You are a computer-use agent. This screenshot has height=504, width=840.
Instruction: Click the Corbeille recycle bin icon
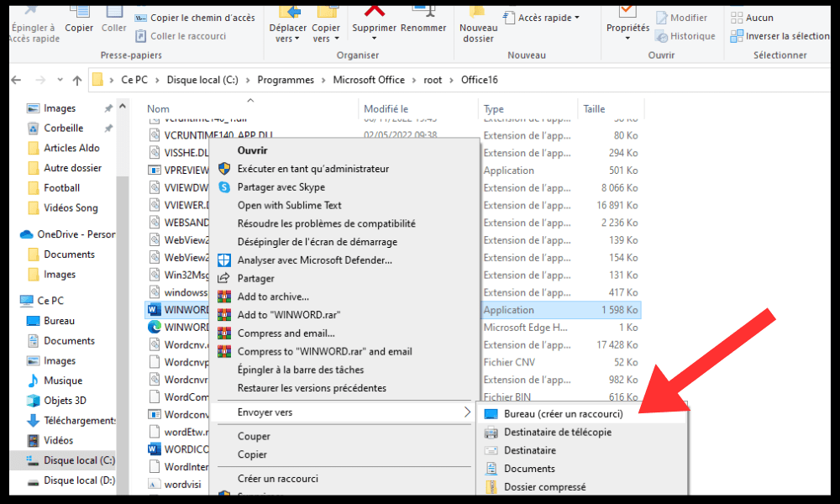click(34, 128)
